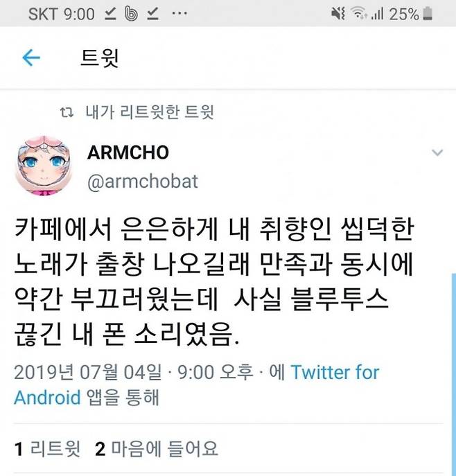The image size is (456, 476).
Task: Tap the first download-complete notification icon
Action: point(110,14)
